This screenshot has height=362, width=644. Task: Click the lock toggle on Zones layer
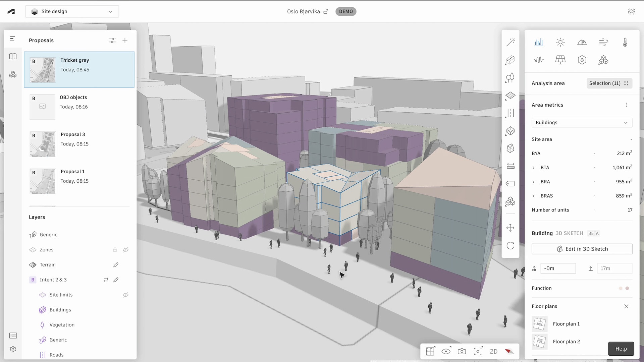(x=115, y=250)
